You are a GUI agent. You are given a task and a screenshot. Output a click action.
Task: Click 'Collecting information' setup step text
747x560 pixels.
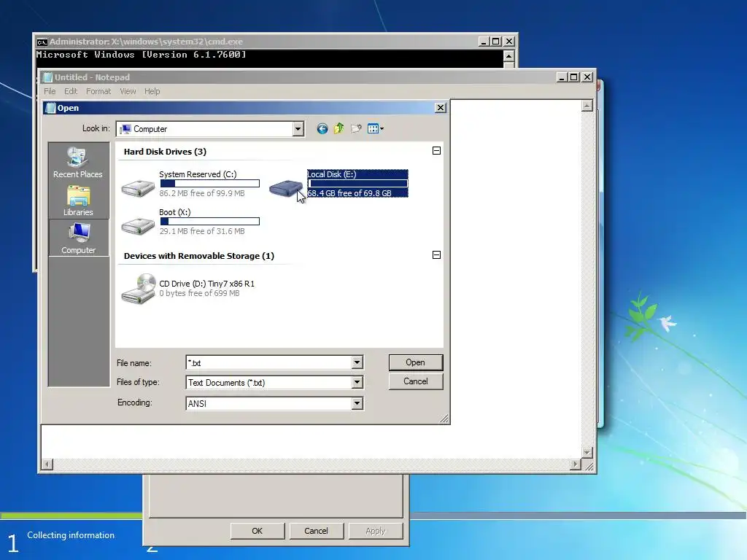click(71, 535)
